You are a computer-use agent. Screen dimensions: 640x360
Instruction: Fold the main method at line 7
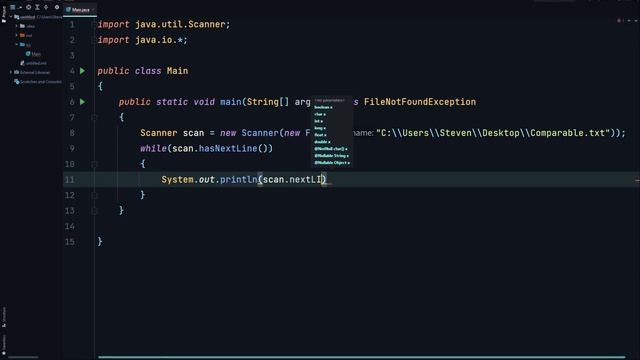pyautogui.click(x=94, y=118)
